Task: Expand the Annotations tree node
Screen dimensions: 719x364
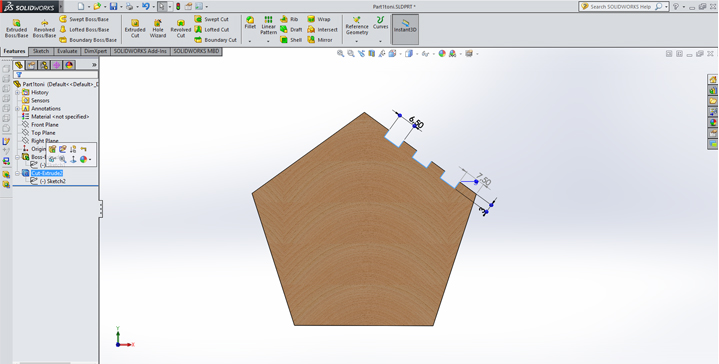Action: click(x=17, y=109)
